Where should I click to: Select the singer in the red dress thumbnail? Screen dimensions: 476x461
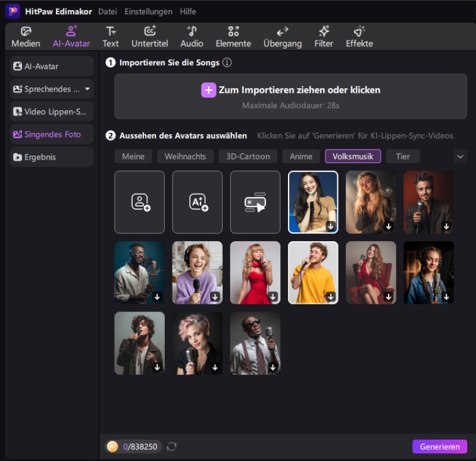click(x=255, y=272)
